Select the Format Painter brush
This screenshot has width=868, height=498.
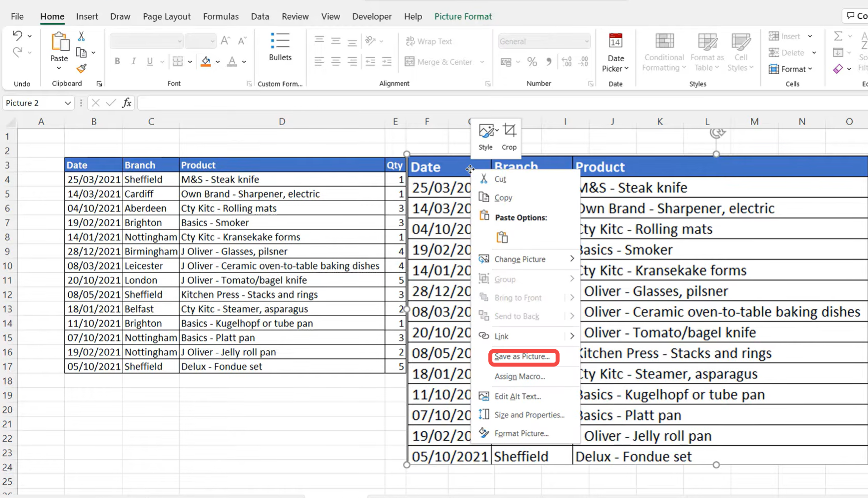point(82,68)
